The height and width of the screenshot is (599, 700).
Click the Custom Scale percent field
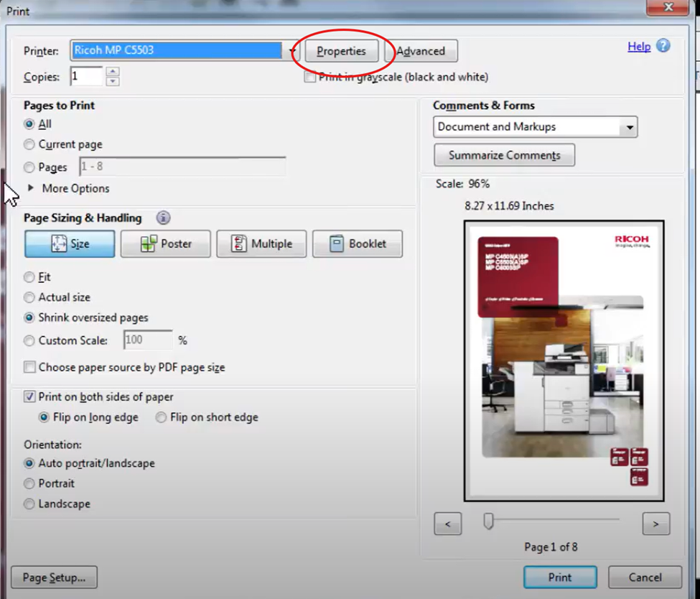[x=148, y=340]
